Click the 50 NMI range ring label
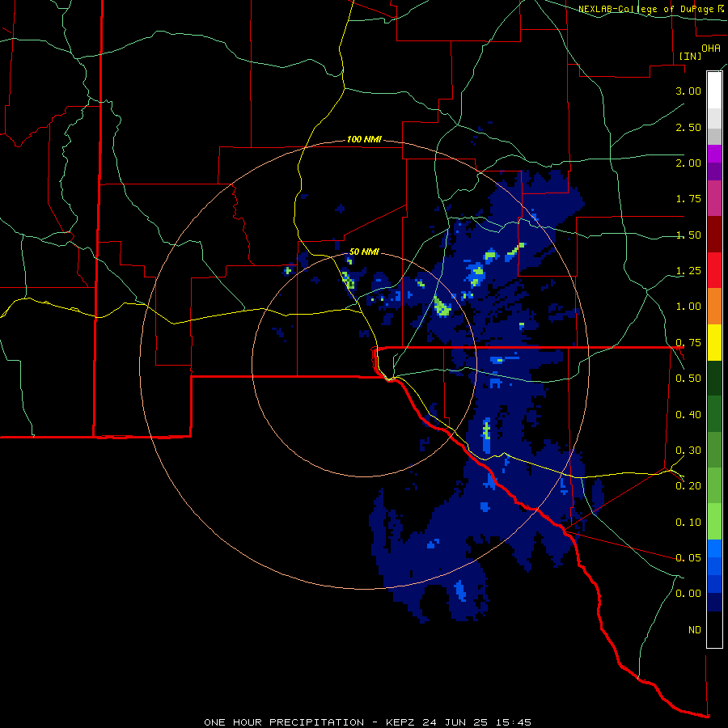This screenshot has width=728, height=728. coord(364,252)
